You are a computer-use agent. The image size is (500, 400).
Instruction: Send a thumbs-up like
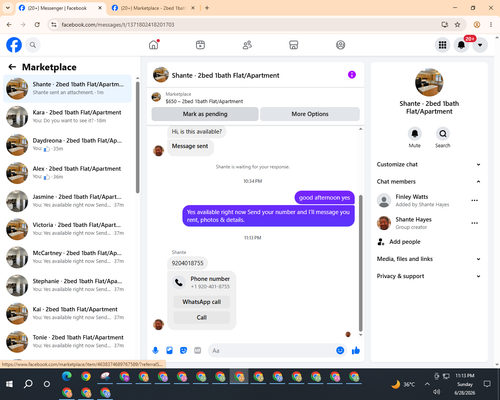click(x=356, y=350)
